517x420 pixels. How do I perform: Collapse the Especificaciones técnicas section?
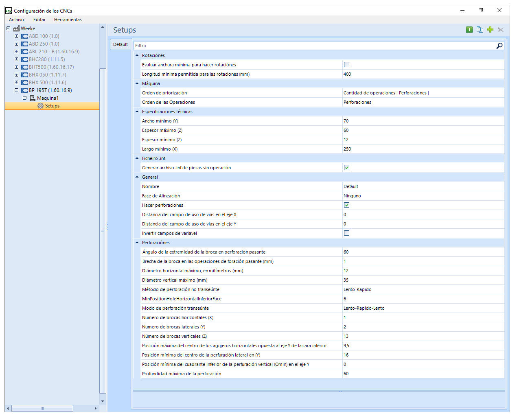137,112
